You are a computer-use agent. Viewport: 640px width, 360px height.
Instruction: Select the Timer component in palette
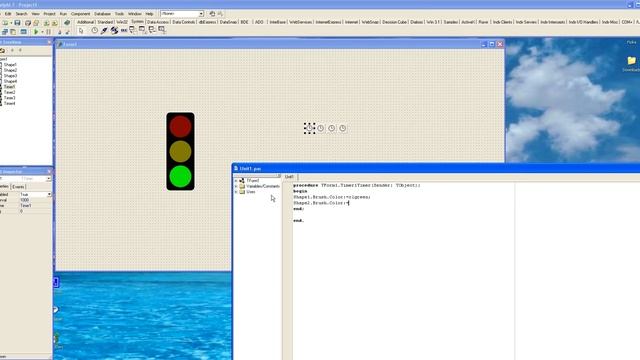[x=95, y=30]
